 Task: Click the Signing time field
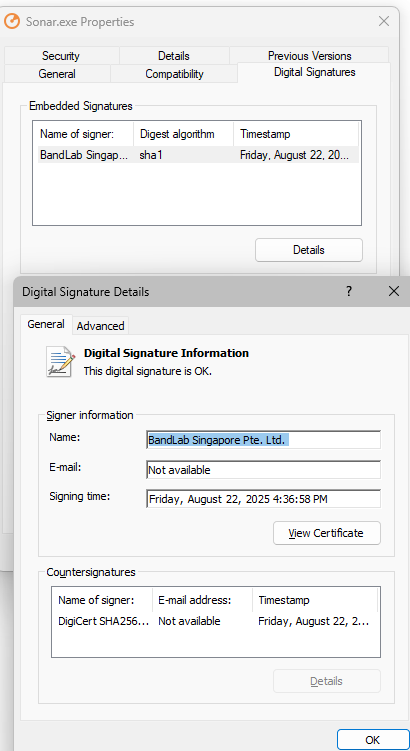[x=263, y=499]
